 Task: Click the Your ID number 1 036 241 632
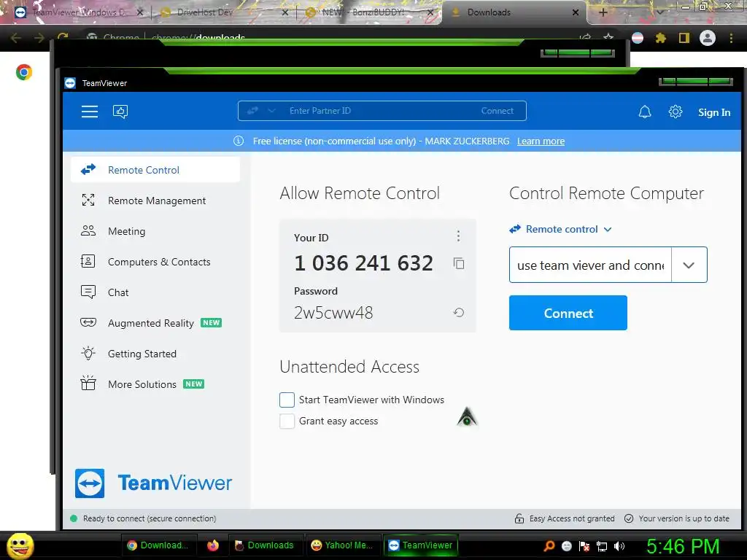(363, 262)
